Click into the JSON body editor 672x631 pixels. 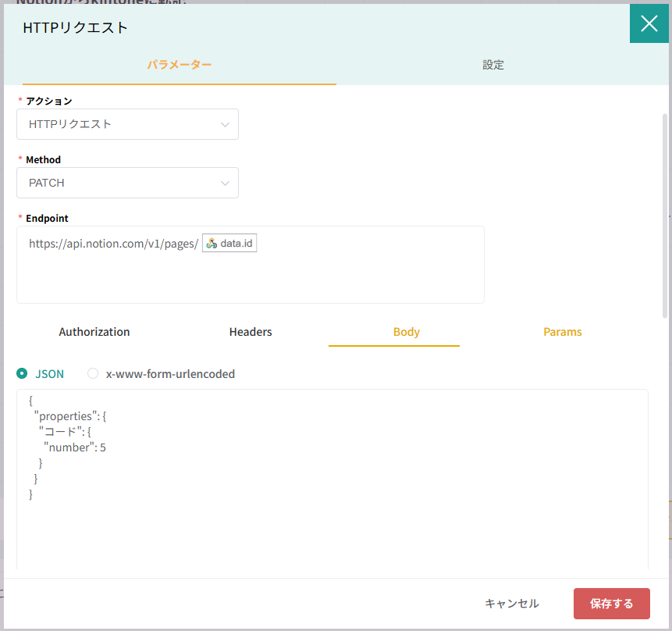click(x=332, y=479)
